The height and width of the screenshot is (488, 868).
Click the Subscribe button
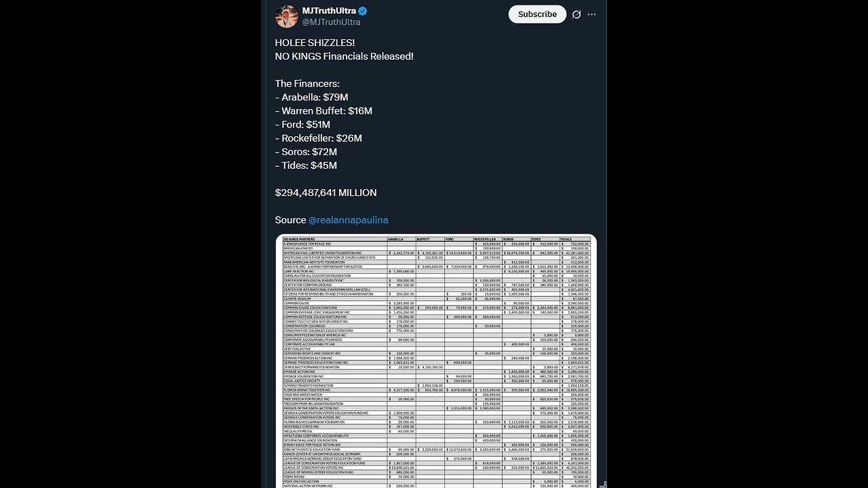point(537,14)
